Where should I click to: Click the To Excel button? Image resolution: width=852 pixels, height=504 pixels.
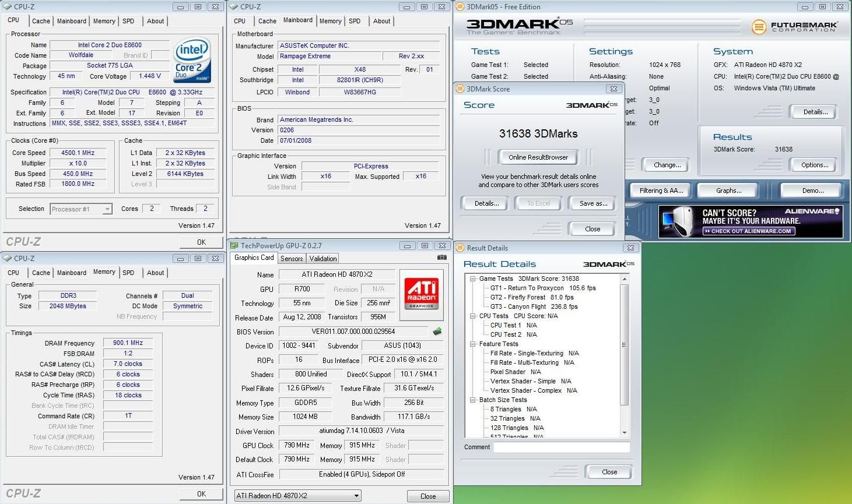(539, 203)
